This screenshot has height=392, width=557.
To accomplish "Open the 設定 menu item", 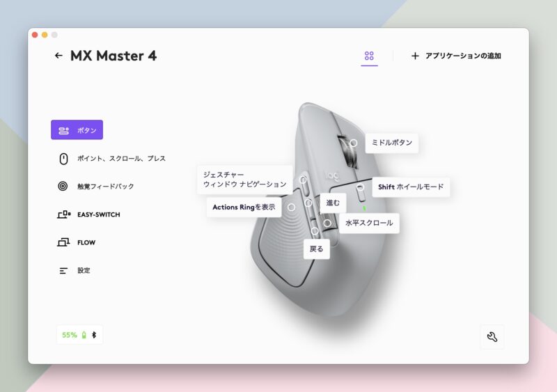I will (84, 270).
